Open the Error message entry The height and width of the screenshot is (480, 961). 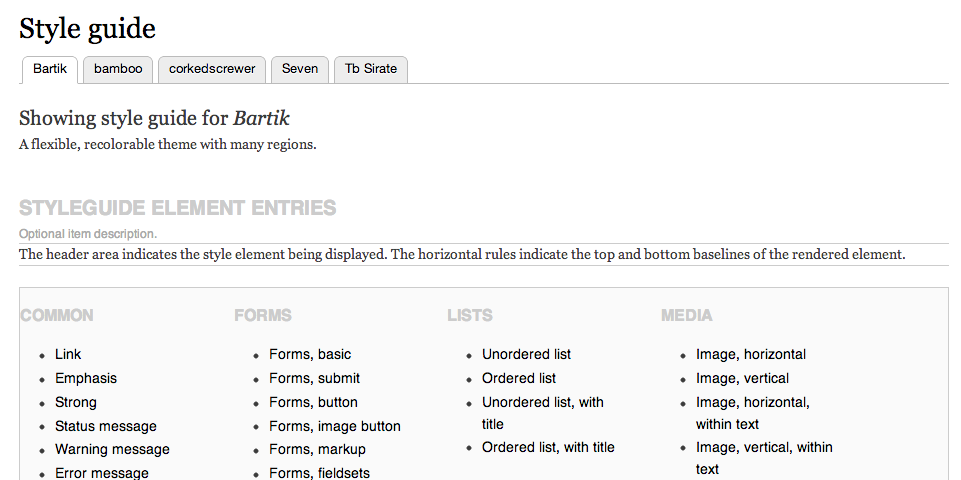click(102, 473)
